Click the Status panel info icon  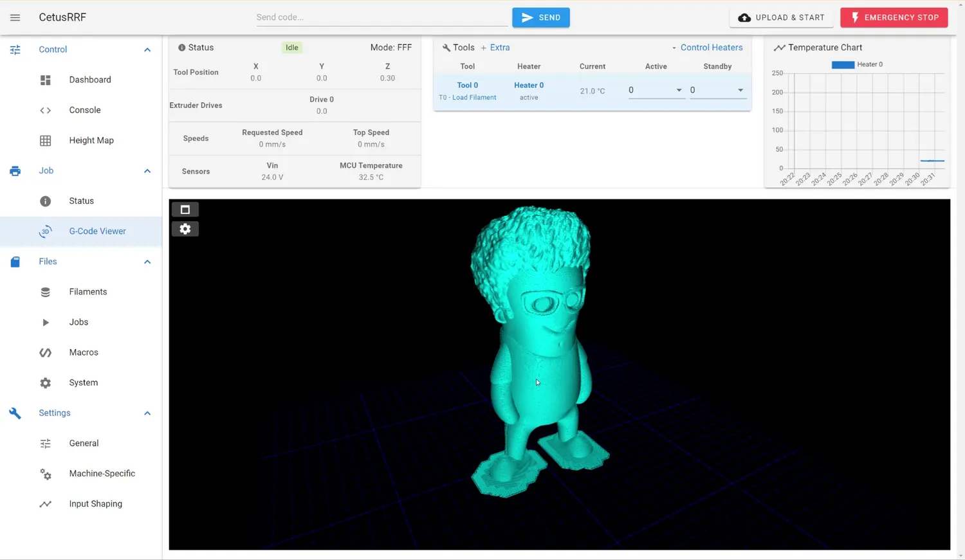(x=181, y=48)
